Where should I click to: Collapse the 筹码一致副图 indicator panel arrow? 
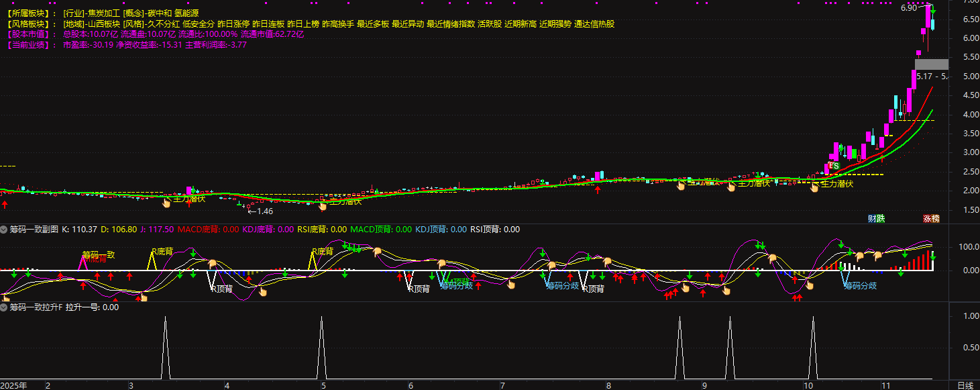click(4, 230)
